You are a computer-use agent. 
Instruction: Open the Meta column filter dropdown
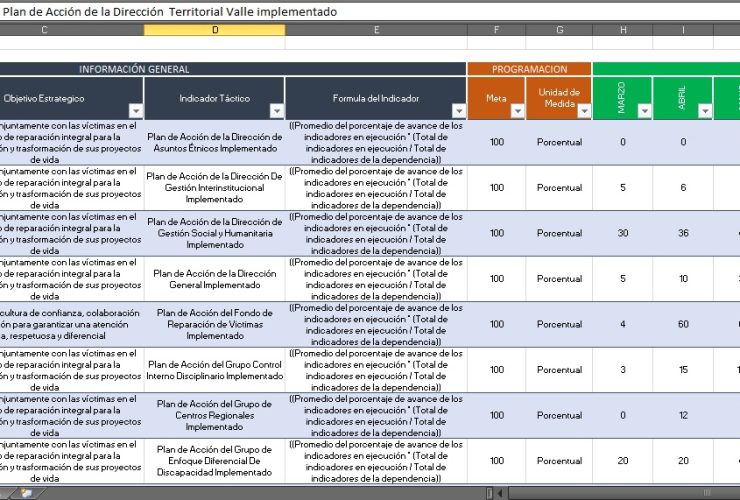pos(518,111)
